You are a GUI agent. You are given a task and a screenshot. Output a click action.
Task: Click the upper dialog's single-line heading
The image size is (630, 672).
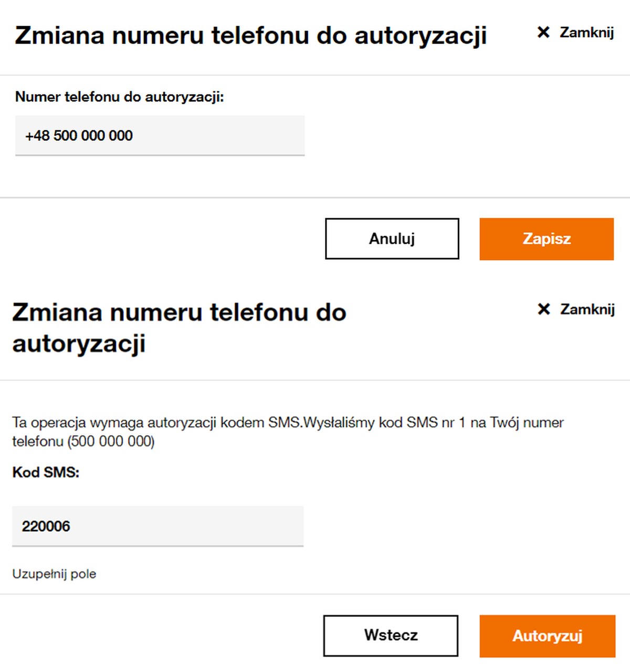250,36
